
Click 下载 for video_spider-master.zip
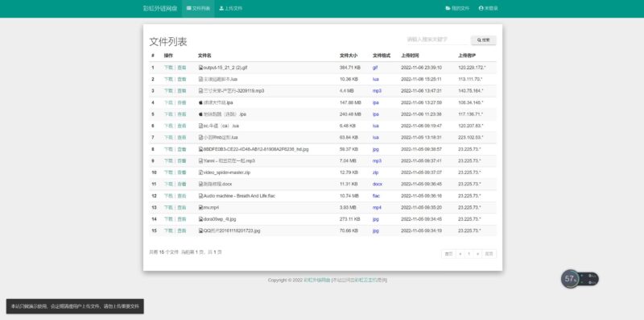168,172
